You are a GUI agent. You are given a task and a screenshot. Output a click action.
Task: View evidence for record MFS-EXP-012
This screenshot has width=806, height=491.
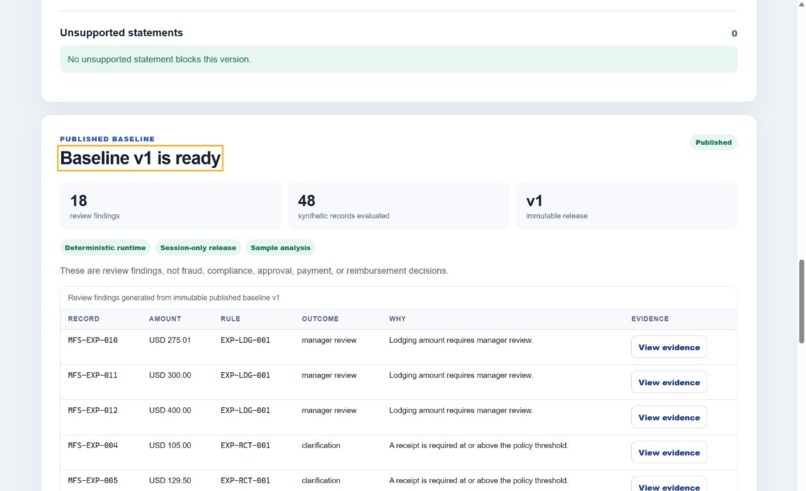point(669,417)
